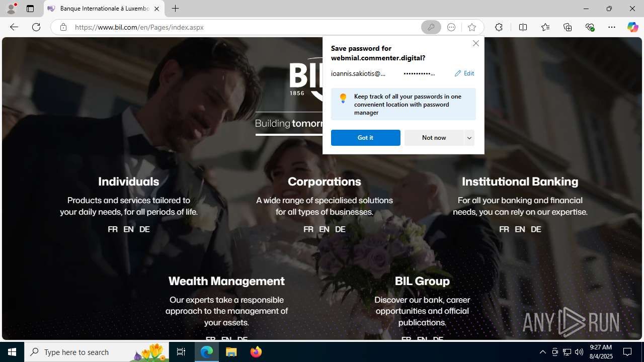
Task: Open Microsoft Edge on taskbar
Action: tap(207, 352)
